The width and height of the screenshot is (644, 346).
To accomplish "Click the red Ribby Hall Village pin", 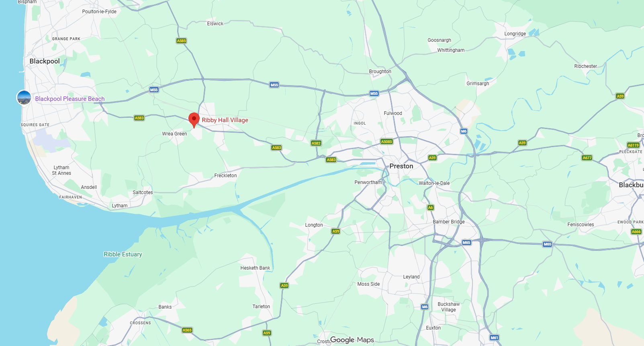I will [194, 120].
